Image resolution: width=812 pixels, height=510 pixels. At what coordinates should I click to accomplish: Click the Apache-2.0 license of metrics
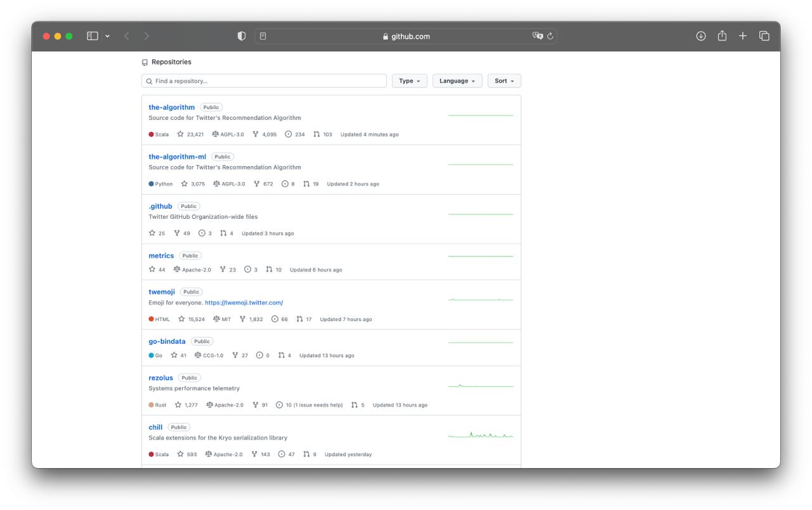click(x=192, y=270)
